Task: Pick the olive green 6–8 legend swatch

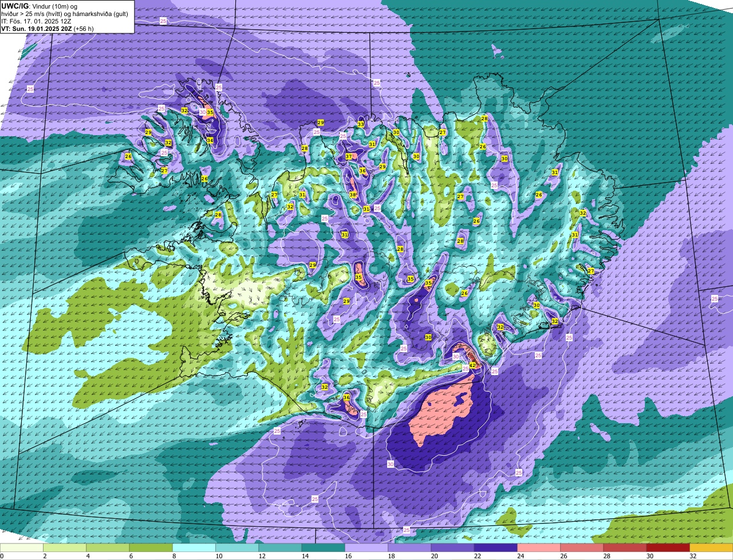Action: (151, 547)
